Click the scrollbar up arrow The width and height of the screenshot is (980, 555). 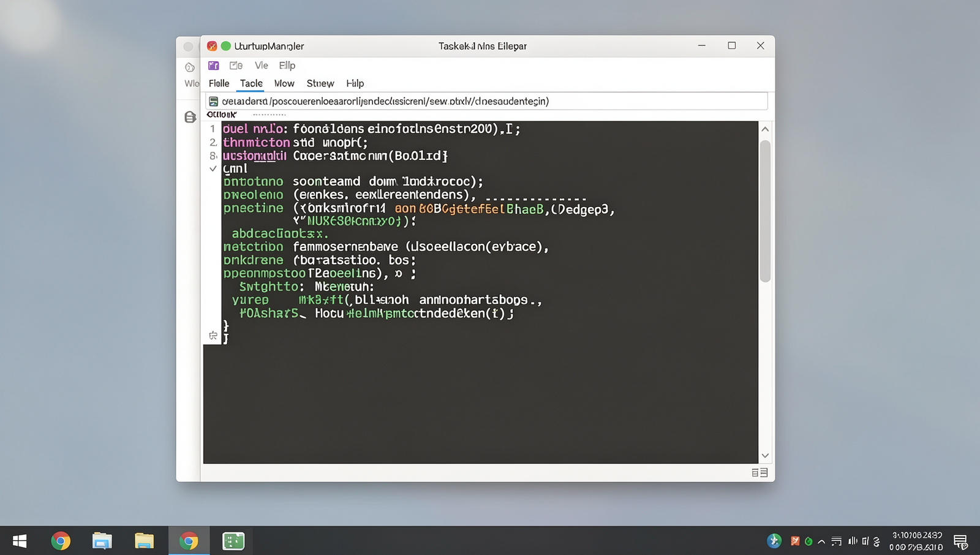point(765,129)
